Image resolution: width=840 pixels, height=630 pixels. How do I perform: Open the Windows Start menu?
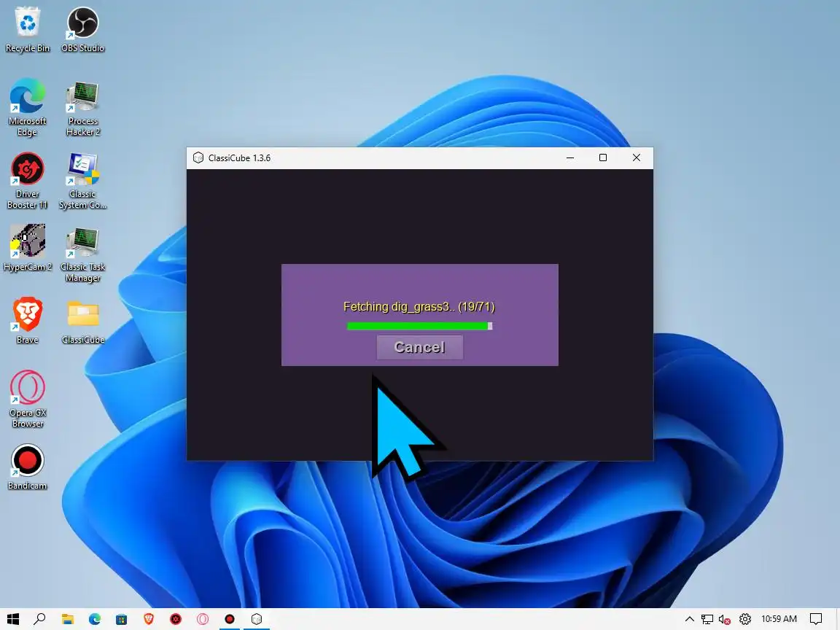(13, 619)
